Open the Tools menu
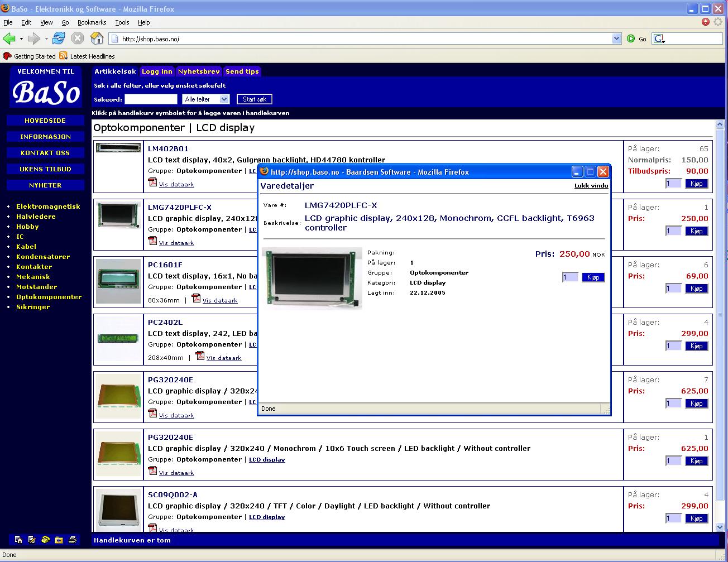Viewport: 728px width, 562px height. pos(122,22)
